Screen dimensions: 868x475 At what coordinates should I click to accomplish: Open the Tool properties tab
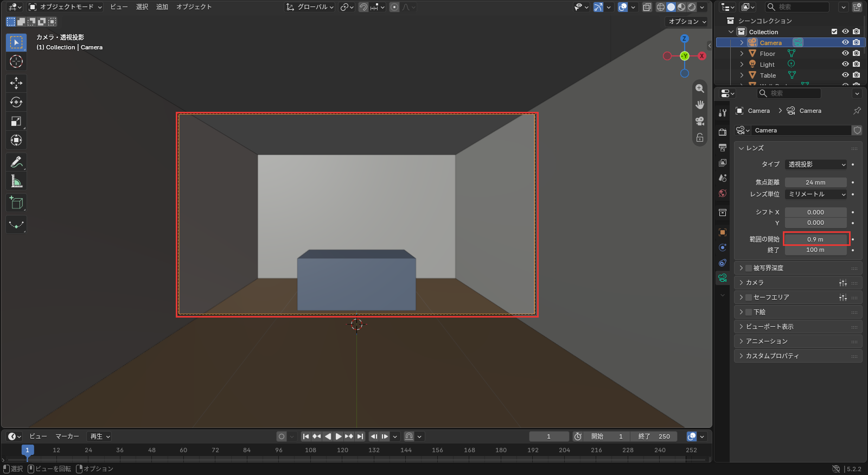[x=723, y=113]
